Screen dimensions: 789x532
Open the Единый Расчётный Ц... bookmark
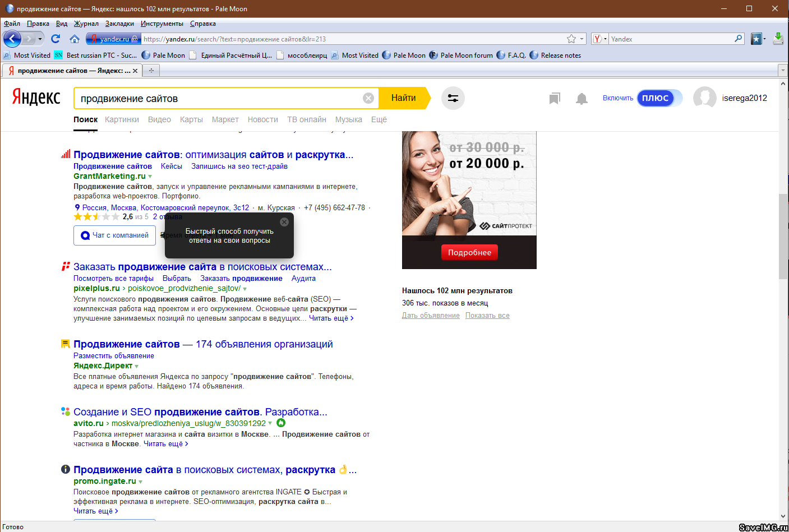(230, 55)
